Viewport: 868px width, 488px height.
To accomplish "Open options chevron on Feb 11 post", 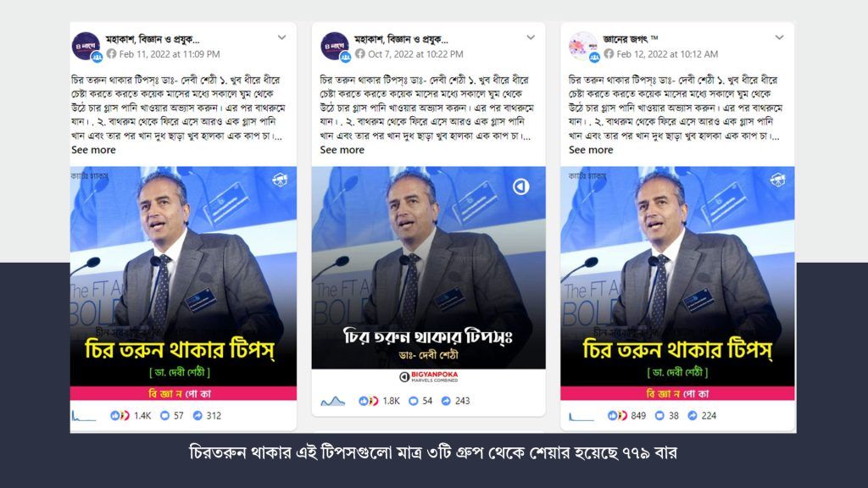I will coord(281,37).
